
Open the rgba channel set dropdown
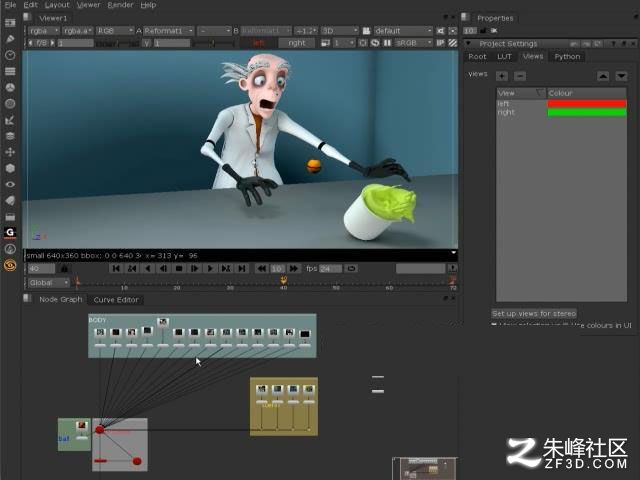click(44, 31)
